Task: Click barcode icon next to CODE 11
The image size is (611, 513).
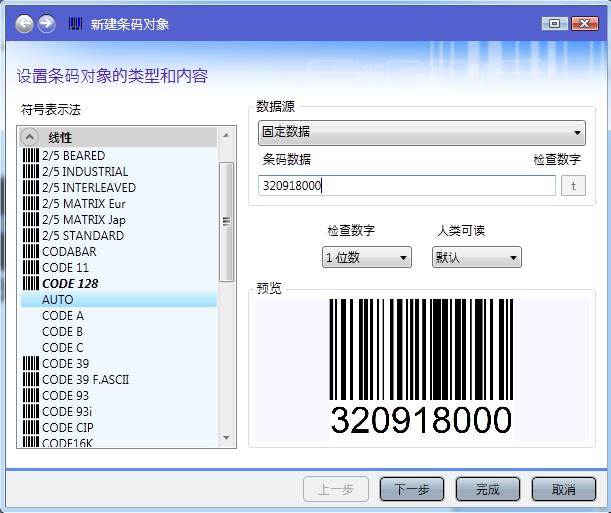Action: pos(31,267)
